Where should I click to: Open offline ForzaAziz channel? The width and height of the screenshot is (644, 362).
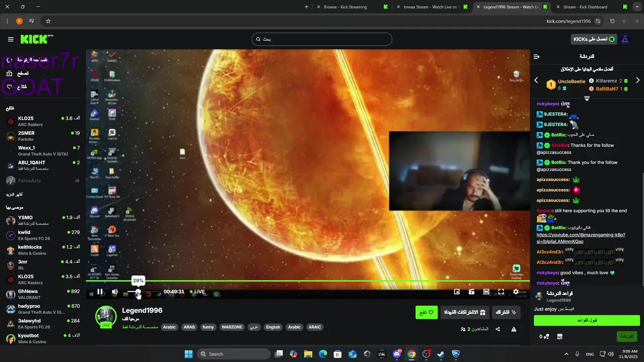tap(43, 180)
